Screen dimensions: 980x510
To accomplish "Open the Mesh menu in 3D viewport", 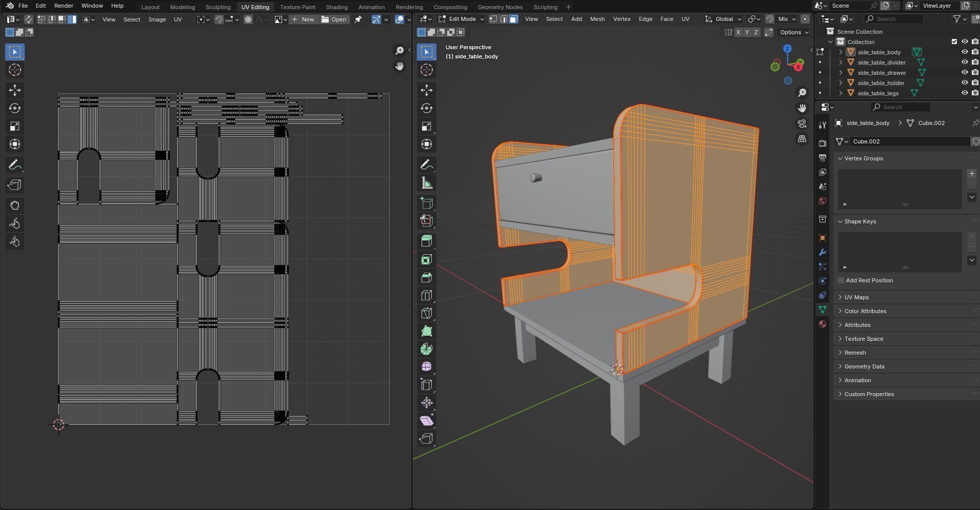I will (x=597, y=19).
